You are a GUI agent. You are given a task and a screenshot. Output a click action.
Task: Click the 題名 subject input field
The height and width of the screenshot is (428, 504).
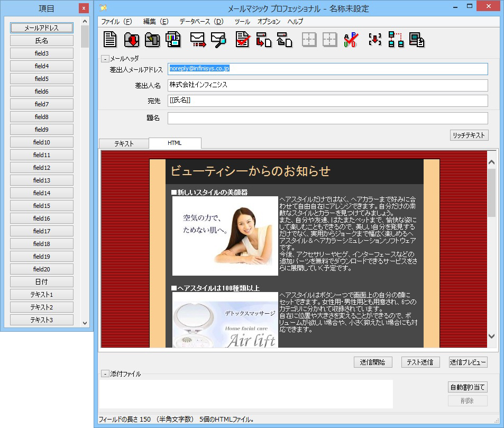coord(327,118)
